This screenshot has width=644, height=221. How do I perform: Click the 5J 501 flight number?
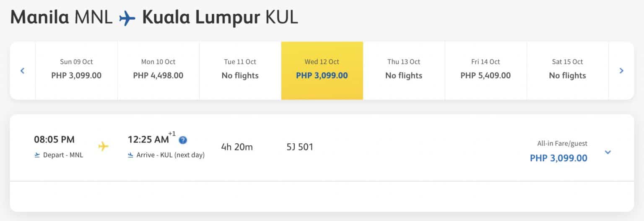[x=299, y=147]
